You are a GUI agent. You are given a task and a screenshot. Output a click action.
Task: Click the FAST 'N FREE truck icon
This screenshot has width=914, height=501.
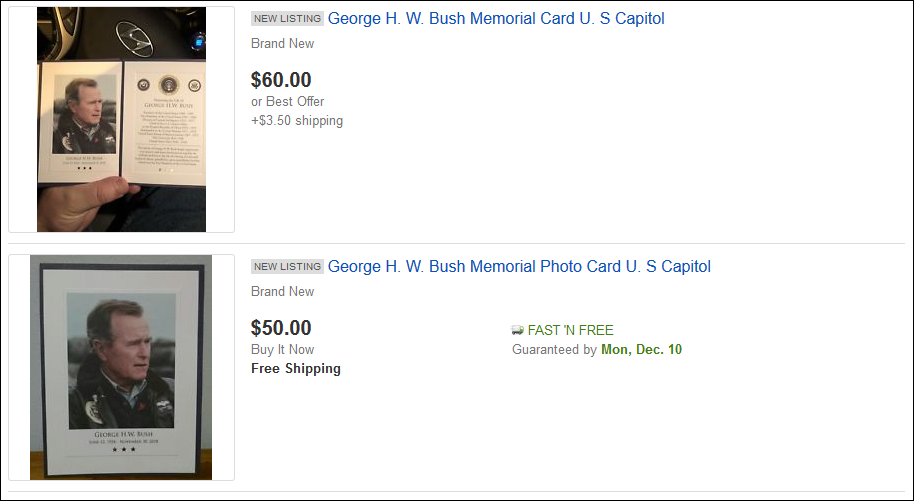518,330
